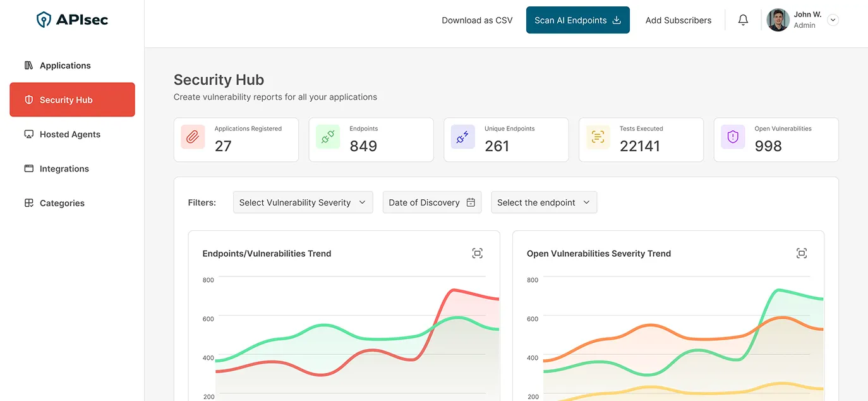This screenshot has height=401, width=868.
Task: Download the report as CSV
Action: tap(476, 20)
